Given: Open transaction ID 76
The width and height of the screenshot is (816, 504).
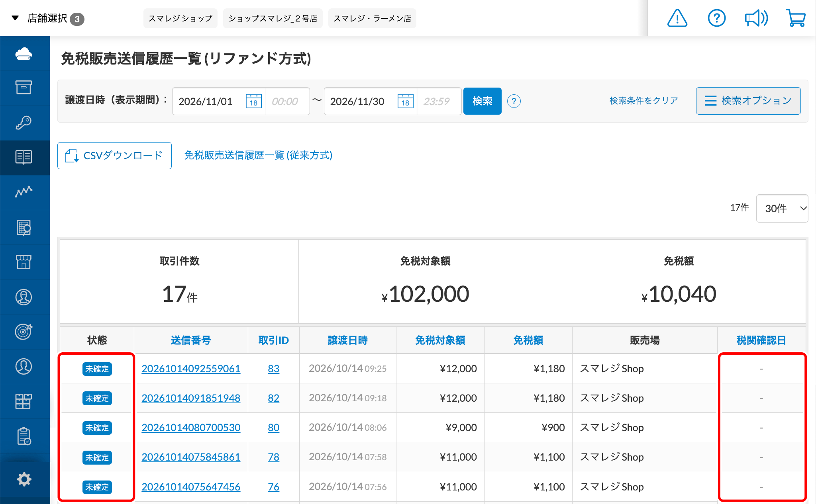Looking at the screenshot, I should (x=273, y=487).
